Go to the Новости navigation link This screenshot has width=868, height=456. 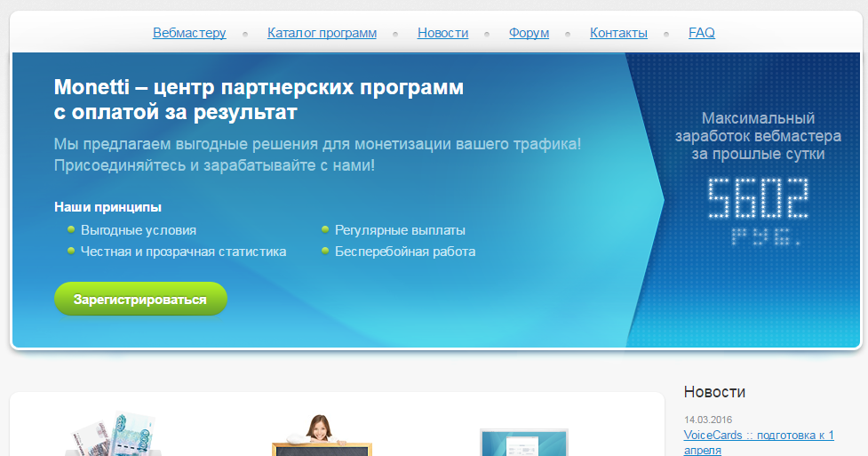(x=442, y=33)
